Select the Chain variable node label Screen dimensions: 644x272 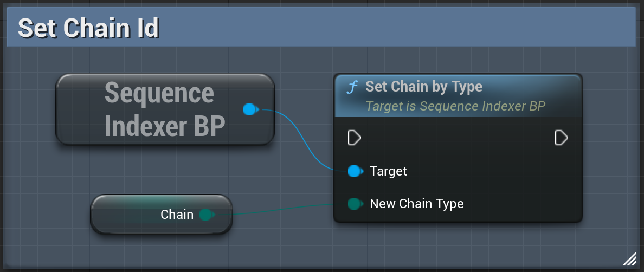click(x=177, y=215)
